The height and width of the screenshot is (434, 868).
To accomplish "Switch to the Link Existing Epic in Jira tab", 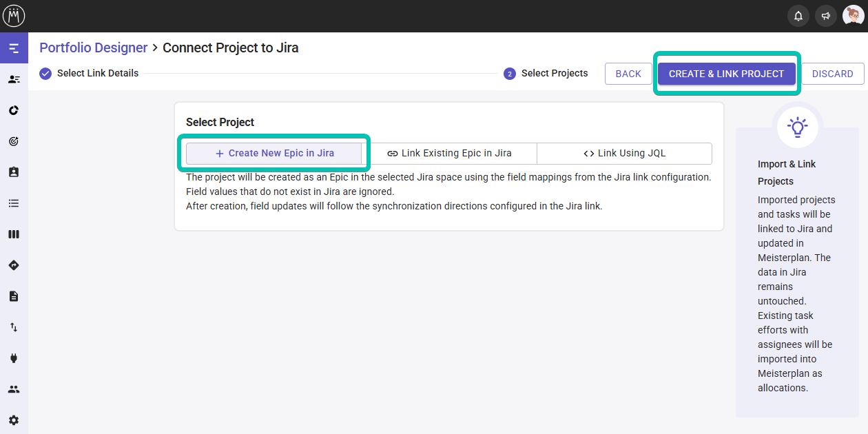I will click(x=449, y=154).
